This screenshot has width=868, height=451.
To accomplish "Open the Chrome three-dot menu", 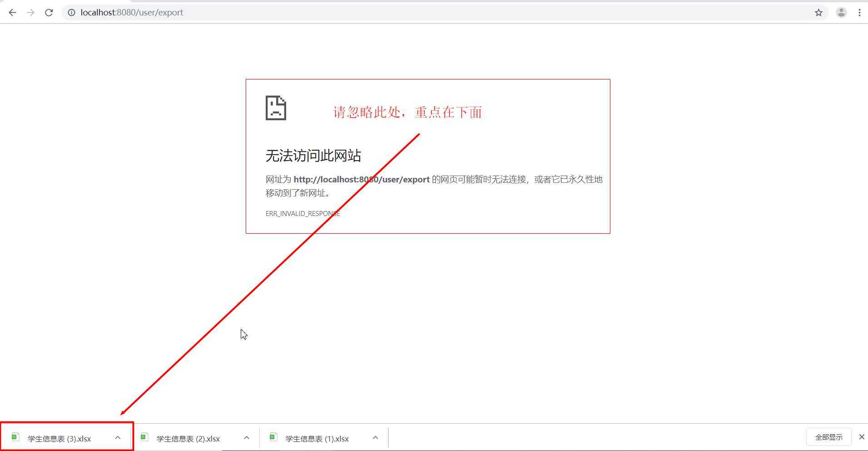I will point(859,13).
